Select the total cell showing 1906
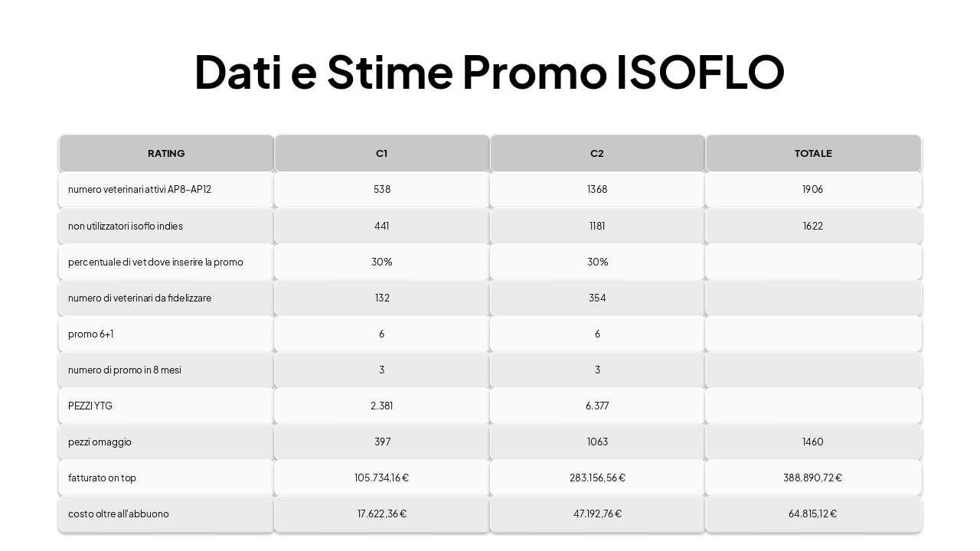Screen dimensions: 980x551 pyautogui.click(x=813, y=189)
